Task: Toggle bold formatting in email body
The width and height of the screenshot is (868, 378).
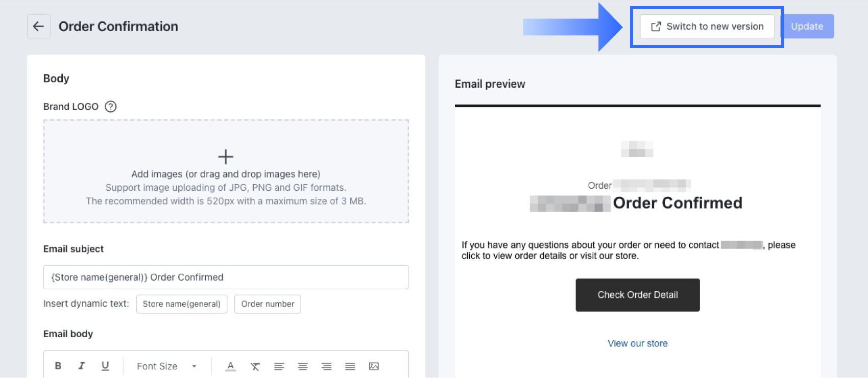Action: [58, 366]
